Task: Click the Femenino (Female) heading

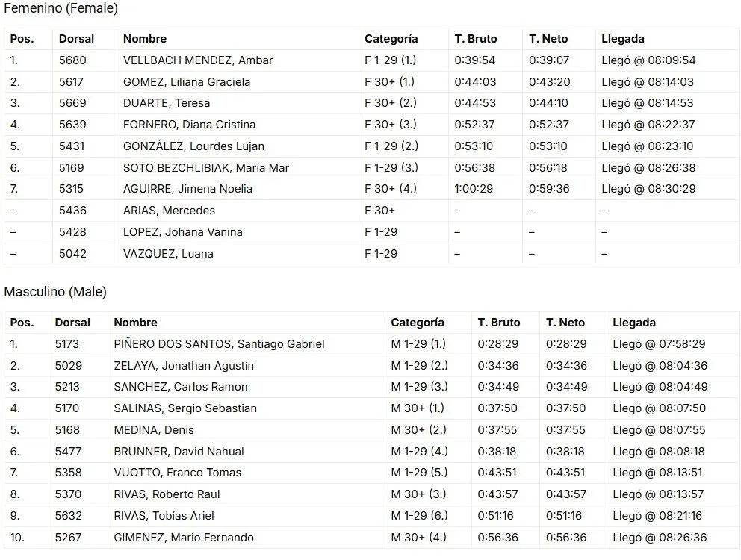Action: click(x=61, y=8)
